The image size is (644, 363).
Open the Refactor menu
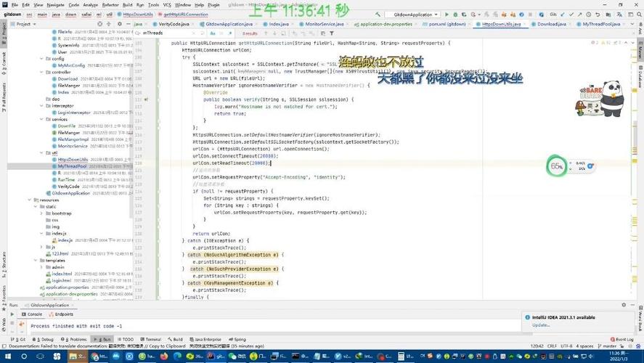(110, 5)
